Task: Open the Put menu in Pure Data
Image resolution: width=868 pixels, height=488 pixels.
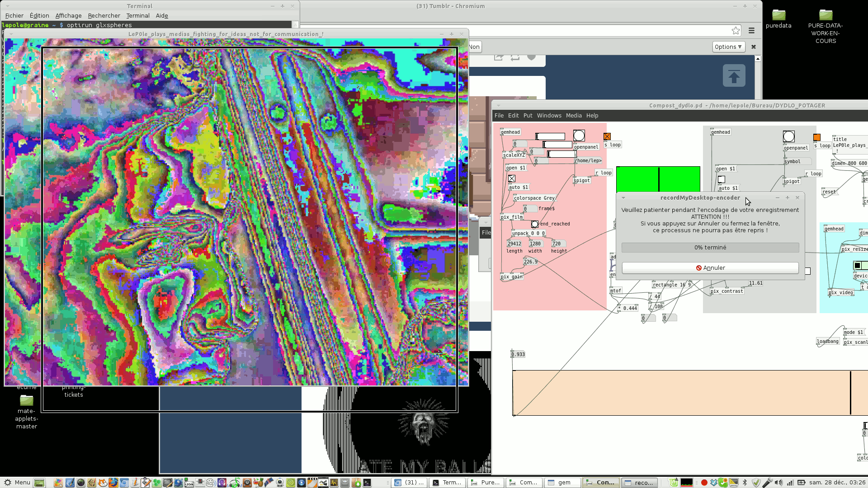Action: [x=528, y=116]
